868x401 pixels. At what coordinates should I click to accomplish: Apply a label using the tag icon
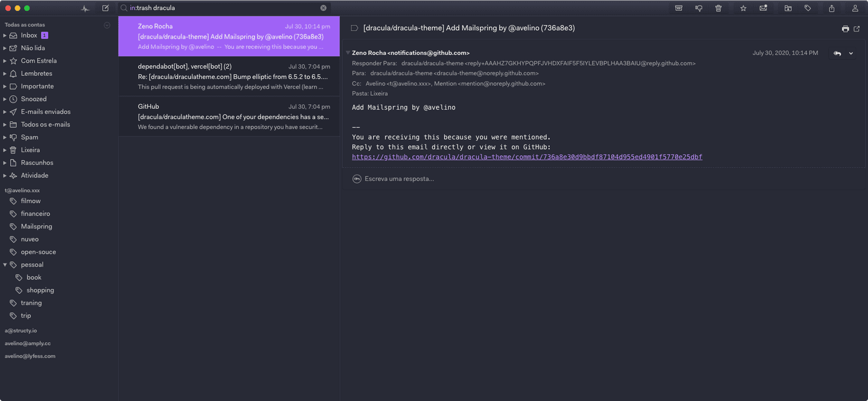click(808, 8)
